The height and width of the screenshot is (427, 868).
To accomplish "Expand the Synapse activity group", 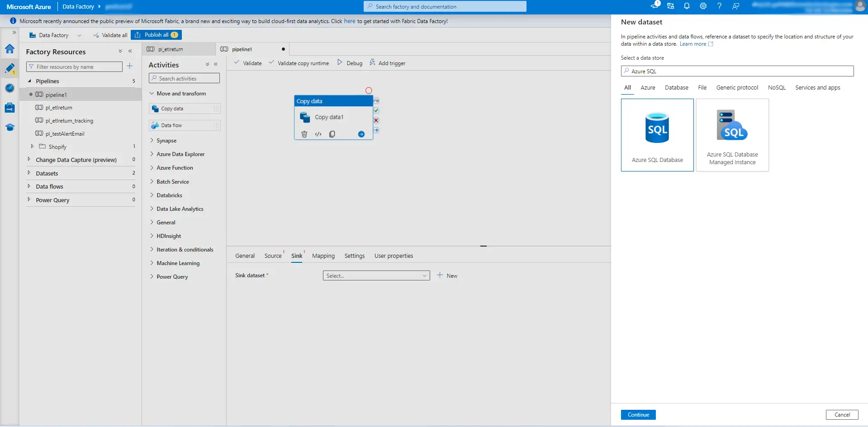I will (152, 141).
